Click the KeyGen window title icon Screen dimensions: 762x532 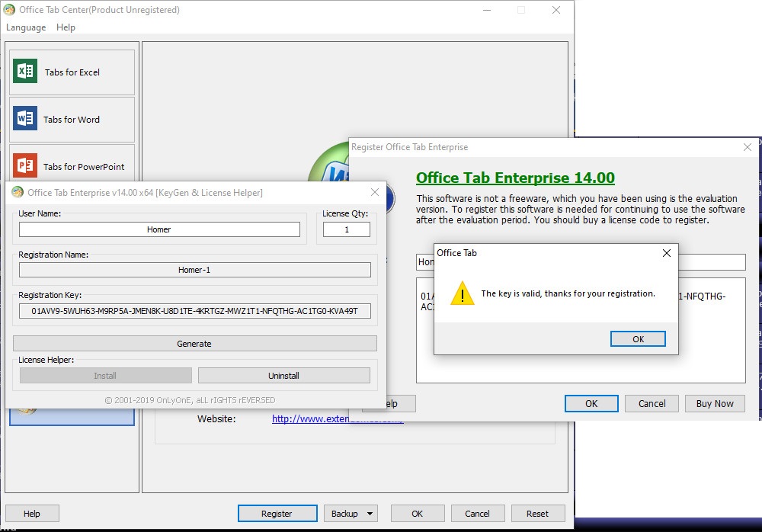click(x=18, y=192)
